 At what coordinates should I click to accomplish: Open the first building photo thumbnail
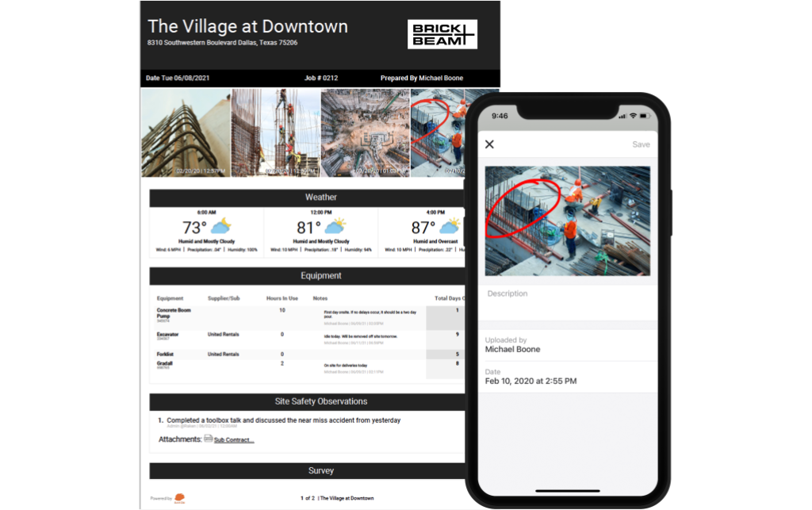point(186,132)
